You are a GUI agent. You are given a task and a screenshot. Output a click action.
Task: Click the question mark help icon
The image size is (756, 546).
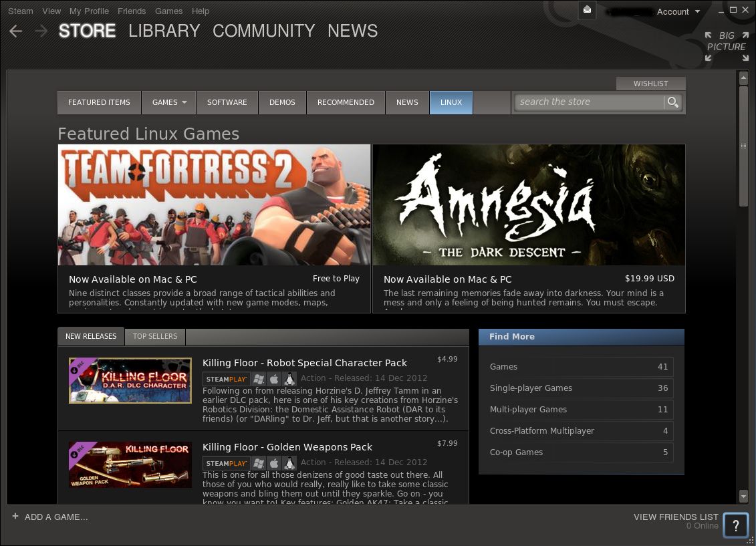(735, 525)
